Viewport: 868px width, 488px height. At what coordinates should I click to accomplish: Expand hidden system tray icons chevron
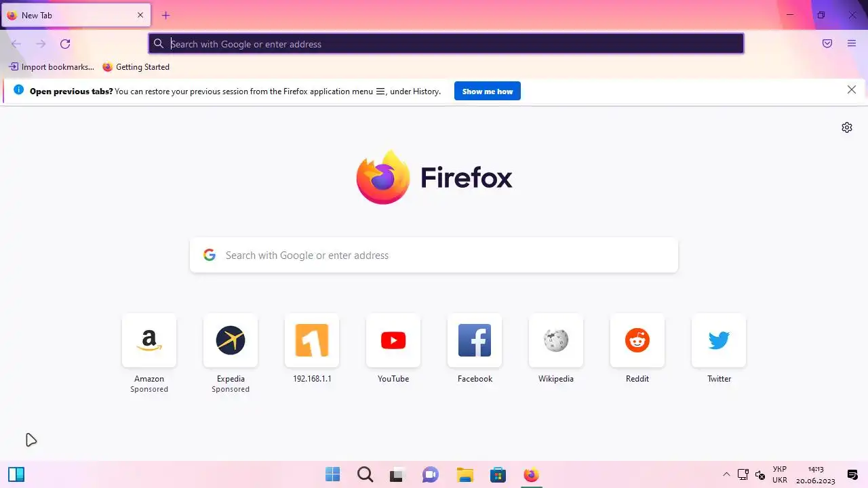(x=726, y=474)
